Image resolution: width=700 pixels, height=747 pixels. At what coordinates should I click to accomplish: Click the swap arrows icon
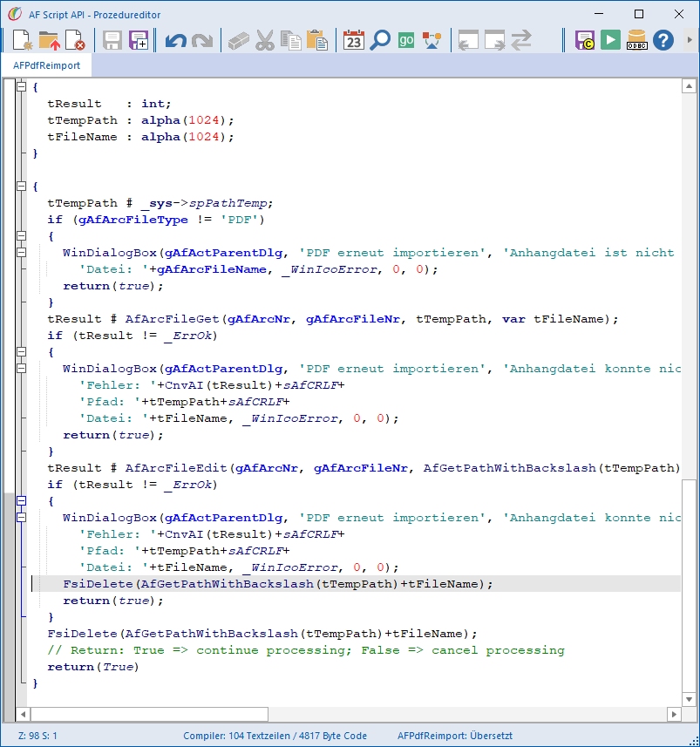coord(521,40)
